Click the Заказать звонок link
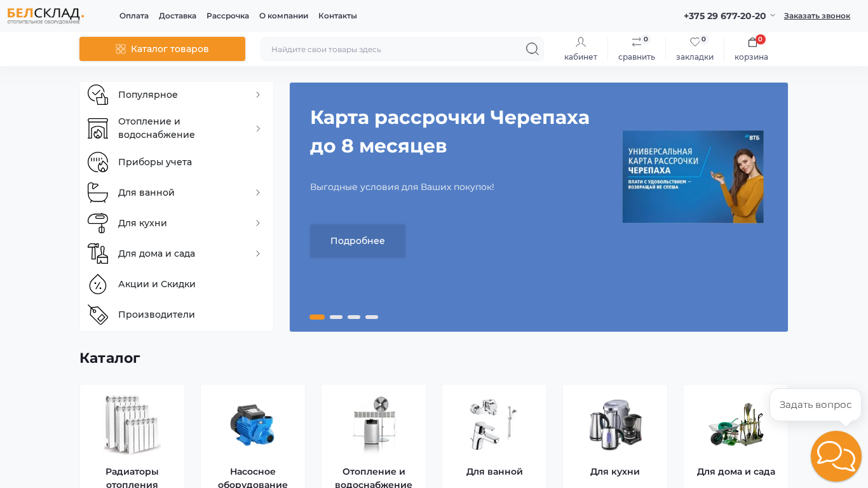 (817, 16)
